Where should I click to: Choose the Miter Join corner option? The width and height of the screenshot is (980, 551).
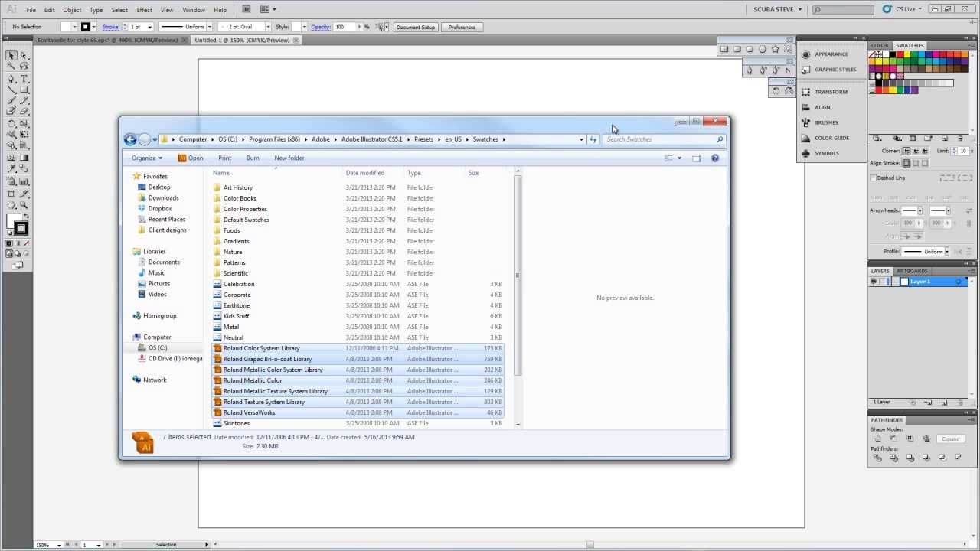click(x=906, y=151)
